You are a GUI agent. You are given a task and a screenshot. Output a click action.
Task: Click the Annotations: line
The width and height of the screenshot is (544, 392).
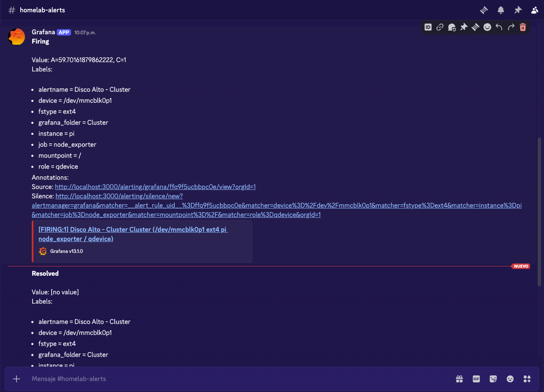(50, 178)
